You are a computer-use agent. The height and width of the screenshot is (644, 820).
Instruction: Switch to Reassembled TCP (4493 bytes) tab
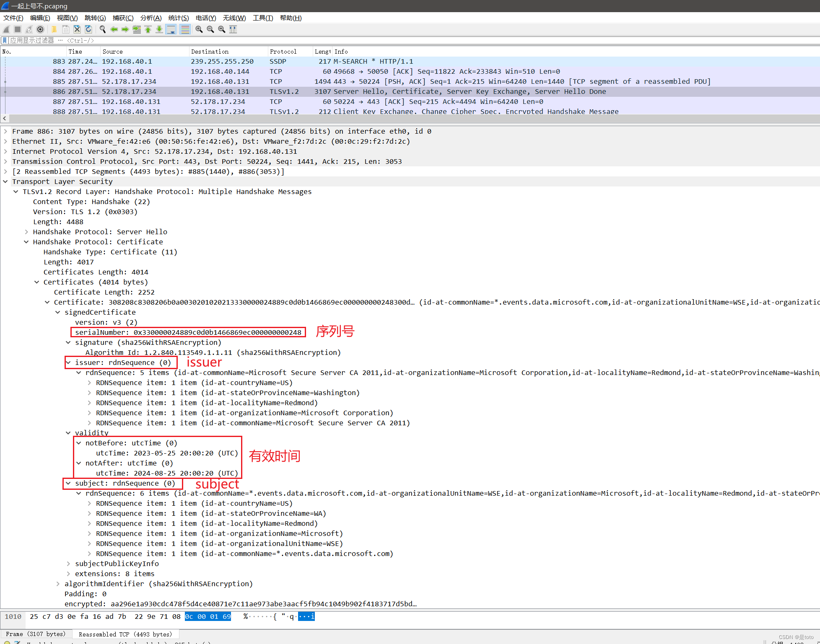[125, 634]
